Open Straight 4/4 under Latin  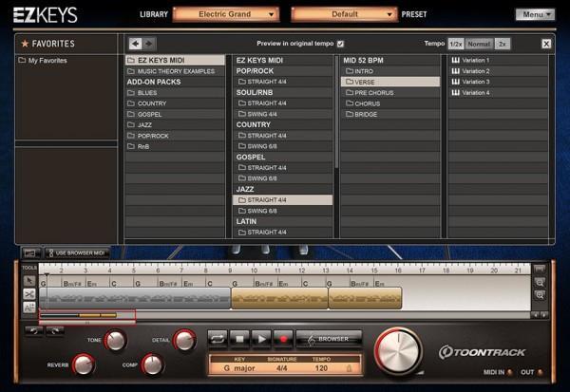pyautogui.click(x=282, y=233)
